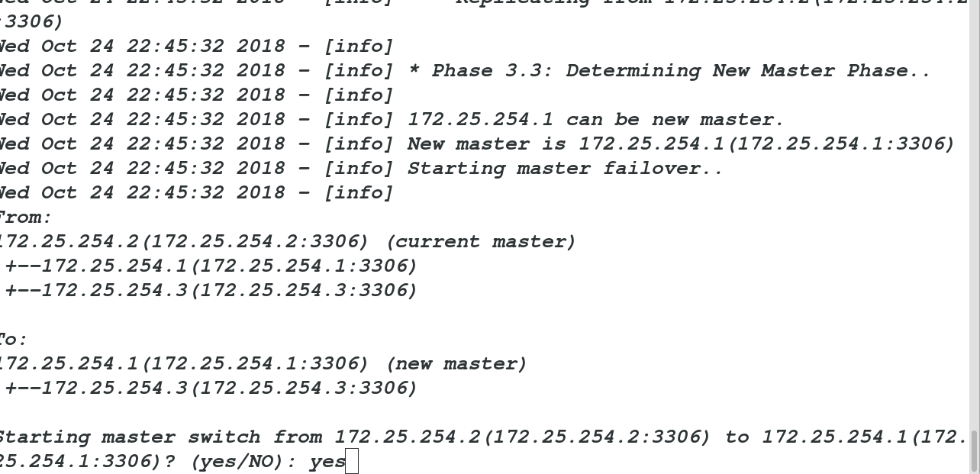Screen dimensions: 980x474
Task: Click the '(new master)' label
Action: [x=456, y=364]
